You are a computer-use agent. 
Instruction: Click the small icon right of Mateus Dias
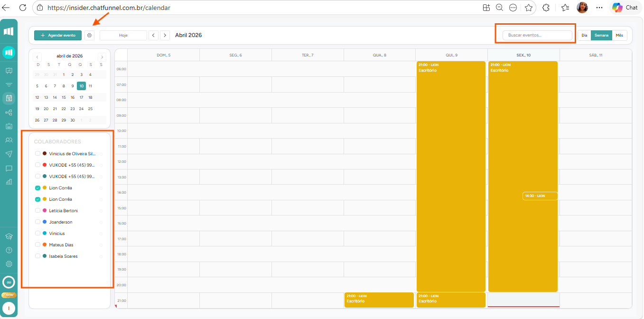coord(101,245)
